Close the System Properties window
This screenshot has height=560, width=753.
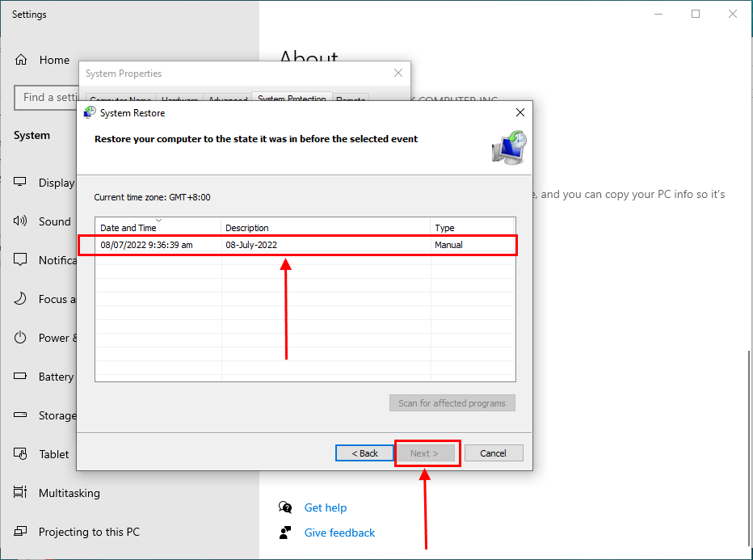[x=398, y=73]
